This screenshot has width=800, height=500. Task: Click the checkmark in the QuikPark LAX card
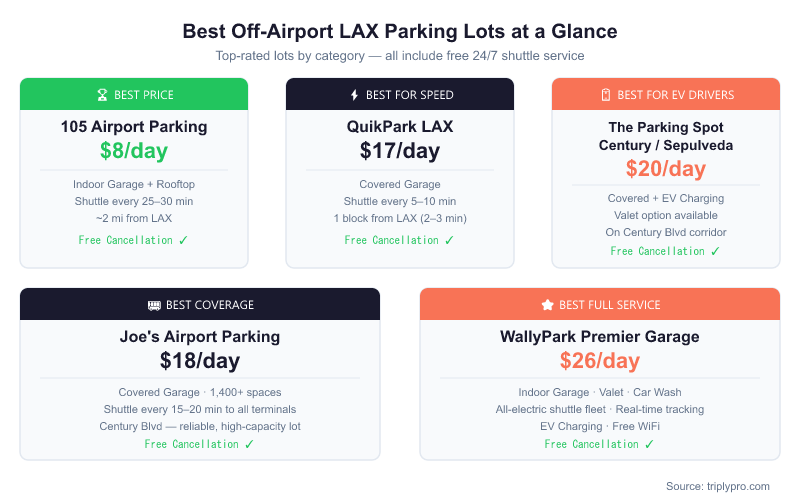[450, 240]
